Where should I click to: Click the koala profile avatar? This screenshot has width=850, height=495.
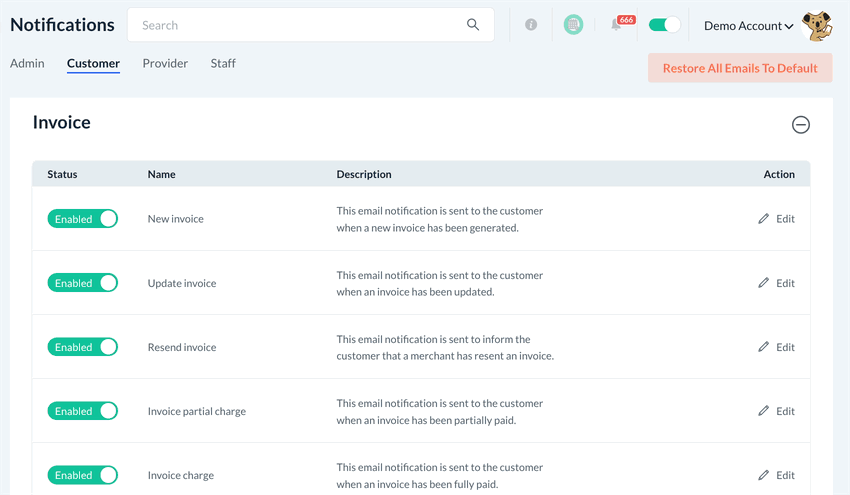click(817, 26)
